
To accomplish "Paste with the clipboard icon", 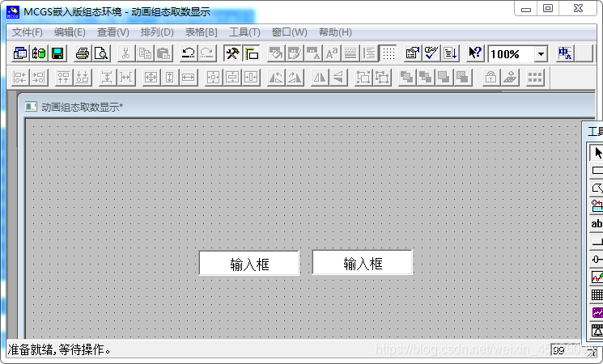I will click(x=163, y=53).
